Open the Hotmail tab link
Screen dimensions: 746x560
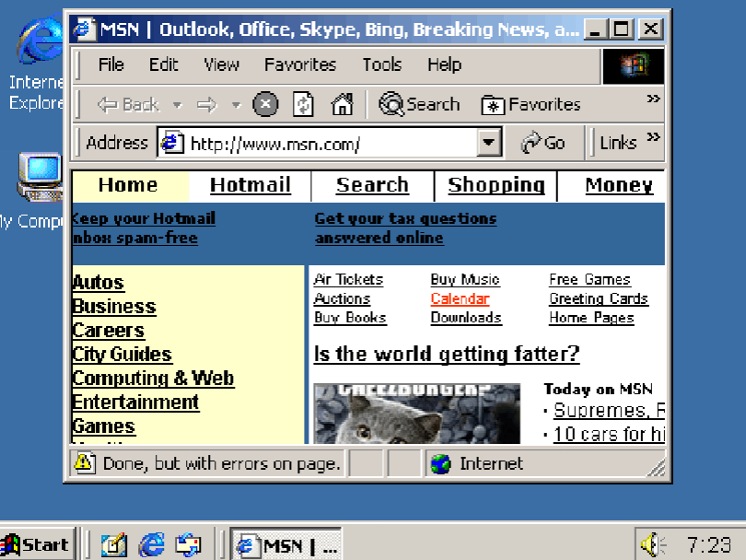click(251, 185)
